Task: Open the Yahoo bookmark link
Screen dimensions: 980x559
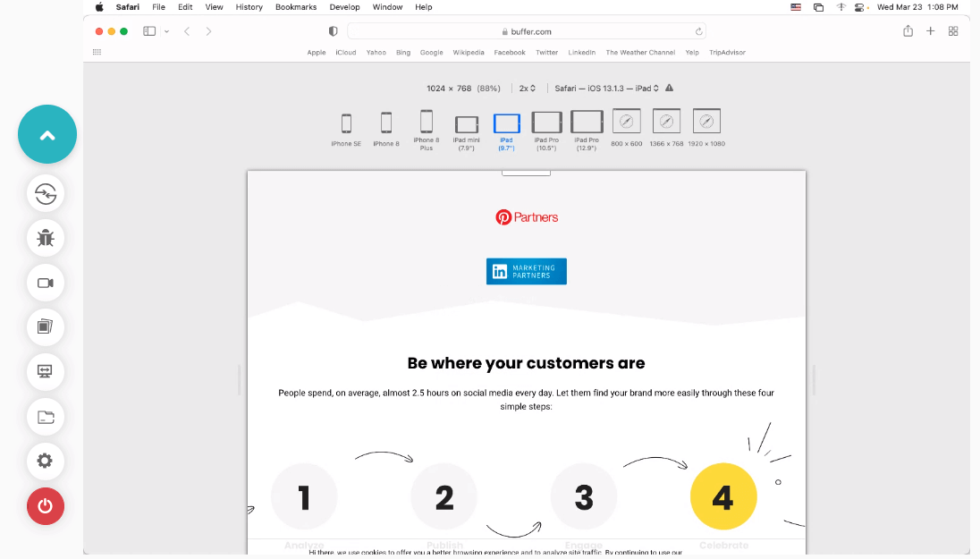Action: (x=376, y=53)
